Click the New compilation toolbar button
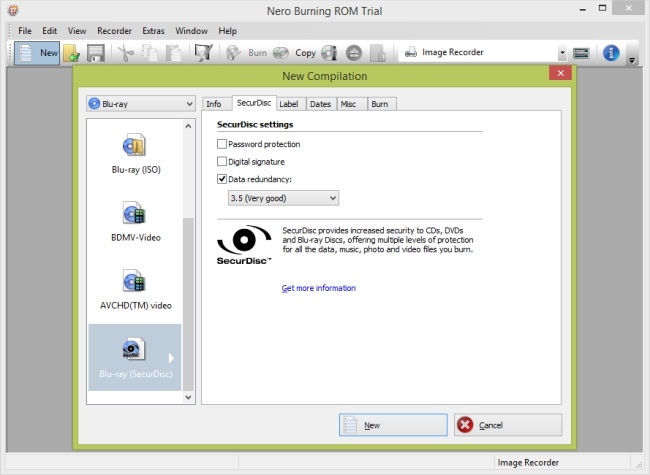The width and height of the screenshot is (650, 475). [x=37, y=53]
